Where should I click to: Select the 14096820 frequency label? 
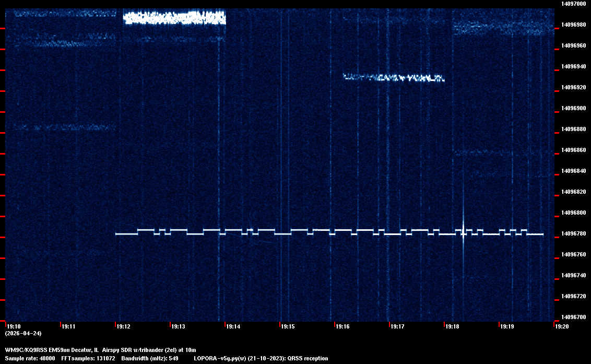pyautogui.click(x=573, y=192)
